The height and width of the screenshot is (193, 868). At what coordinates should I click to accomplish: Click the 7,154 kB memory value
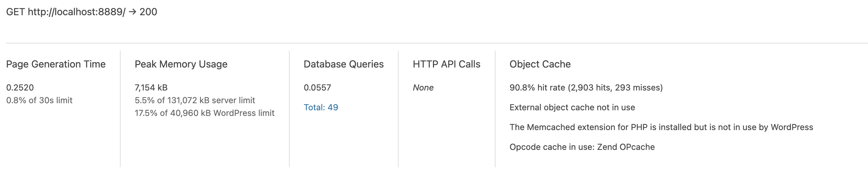(151, 88)
